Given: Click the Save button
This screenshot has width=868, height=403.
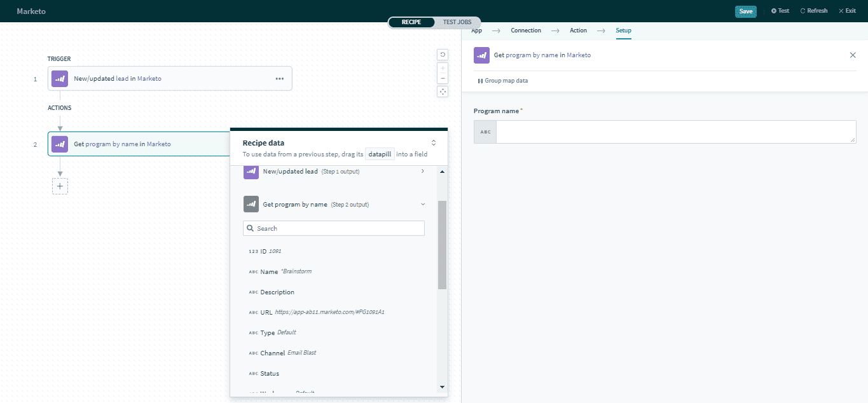Looking at the screenshot, I should (745, 11).
